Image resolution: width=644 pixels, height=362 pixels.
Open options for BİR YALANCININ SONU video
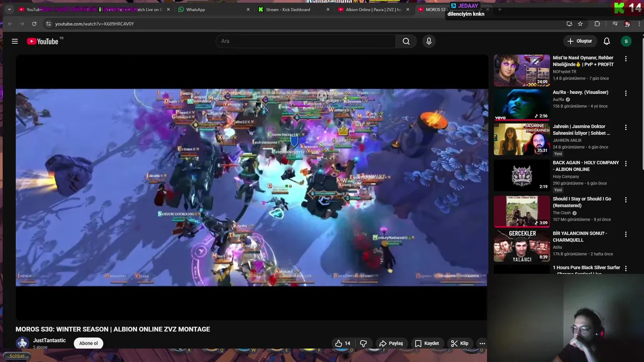[626, 234]
